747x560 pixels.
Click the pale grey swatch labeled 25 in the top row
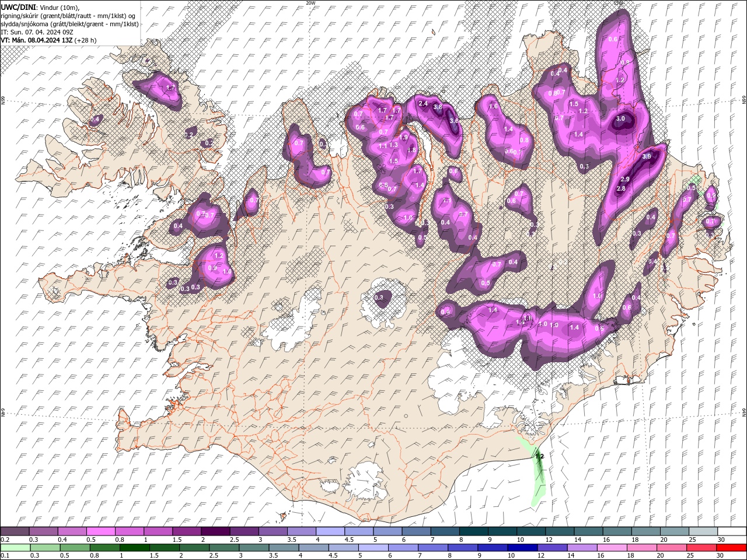pyautogui.click(x=704, y=531)
